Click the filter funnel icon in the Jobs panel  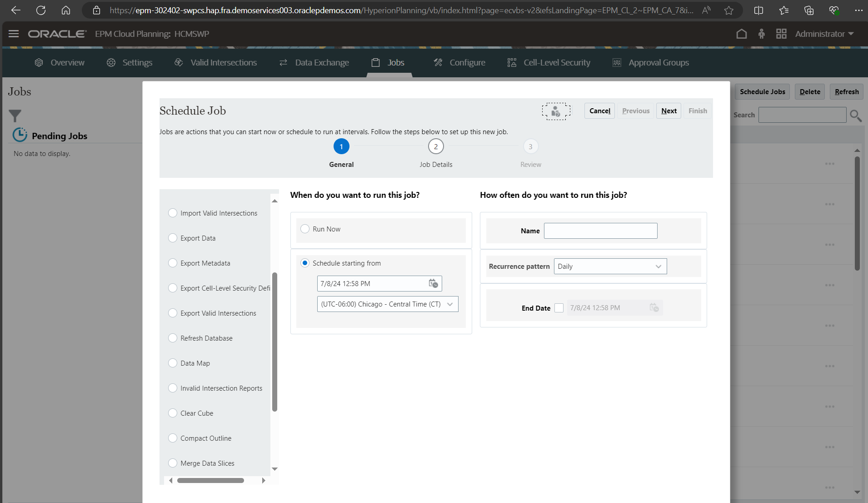(15, 116)
